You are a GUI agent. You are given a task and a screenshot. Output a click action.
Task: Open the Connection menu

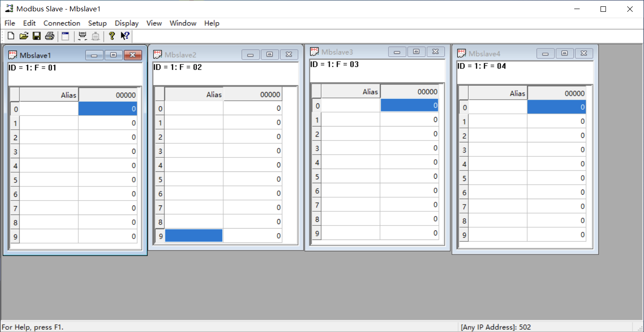(62, 23)
